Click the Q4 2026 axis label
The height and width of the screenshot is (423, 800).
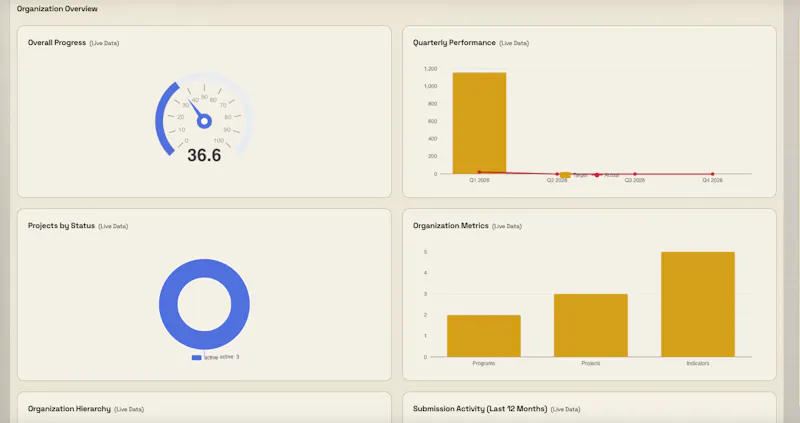[712, 181]
